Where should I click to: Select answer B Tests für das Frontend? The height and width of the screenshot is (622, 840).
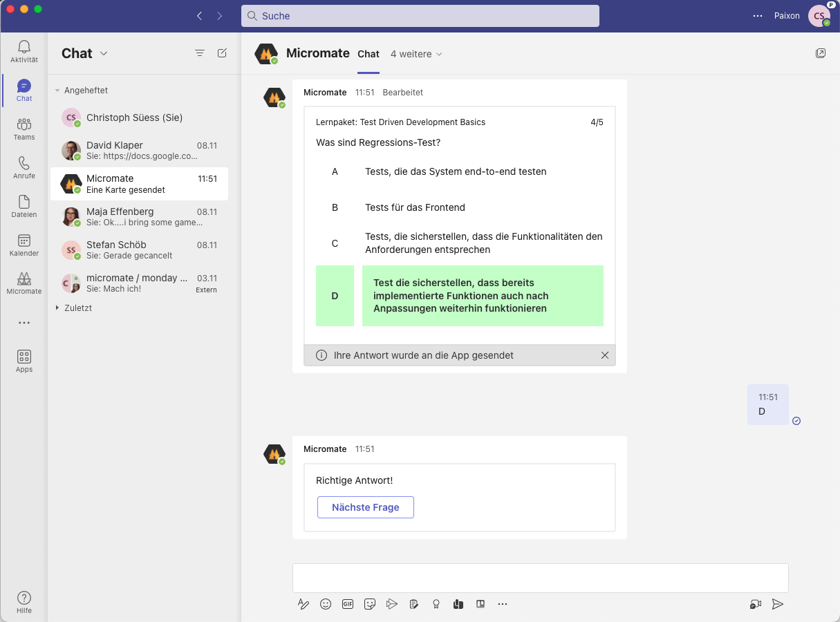[x=460, y=207]
